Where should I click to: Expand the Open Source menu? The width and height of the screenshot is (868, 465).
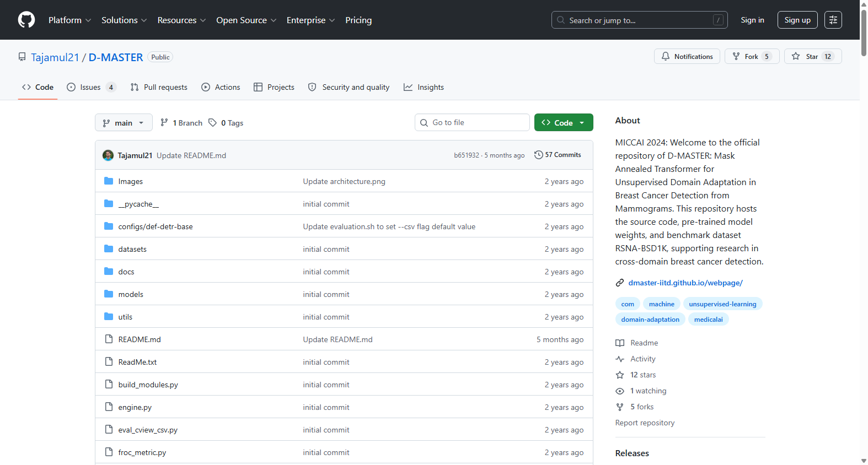point(247,20)
